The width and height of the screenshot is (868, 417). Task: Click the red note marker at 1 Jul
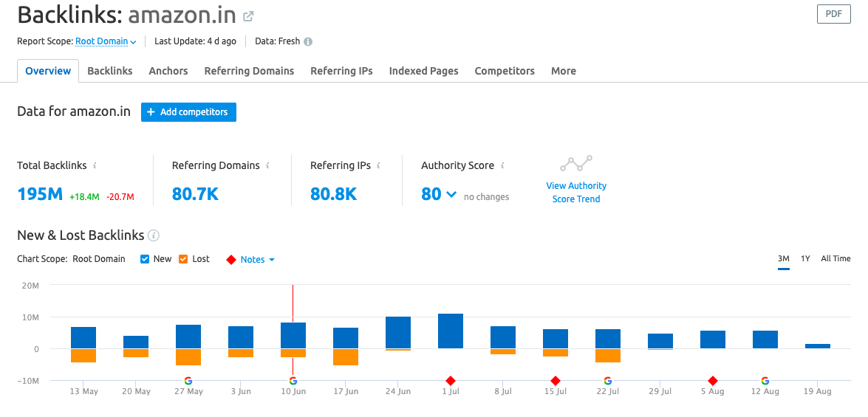pos(451,381)
